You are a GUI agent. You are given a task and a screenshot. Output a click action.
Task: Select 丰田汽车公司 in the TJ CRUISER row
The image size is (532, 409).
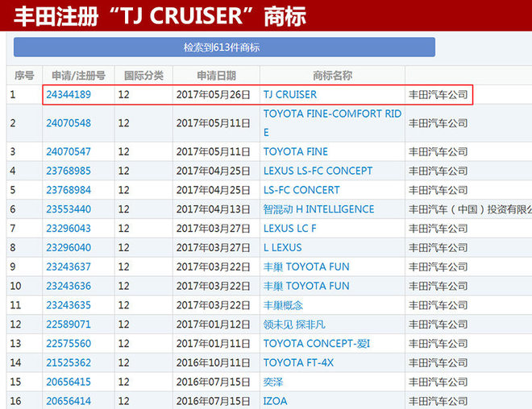pos(438,94)
